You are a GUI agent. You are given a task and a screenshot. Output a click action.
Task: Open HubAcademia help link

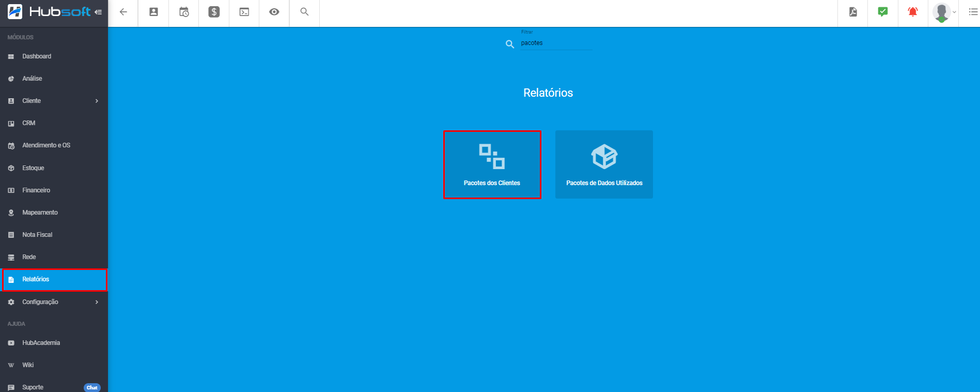(54, 343)
